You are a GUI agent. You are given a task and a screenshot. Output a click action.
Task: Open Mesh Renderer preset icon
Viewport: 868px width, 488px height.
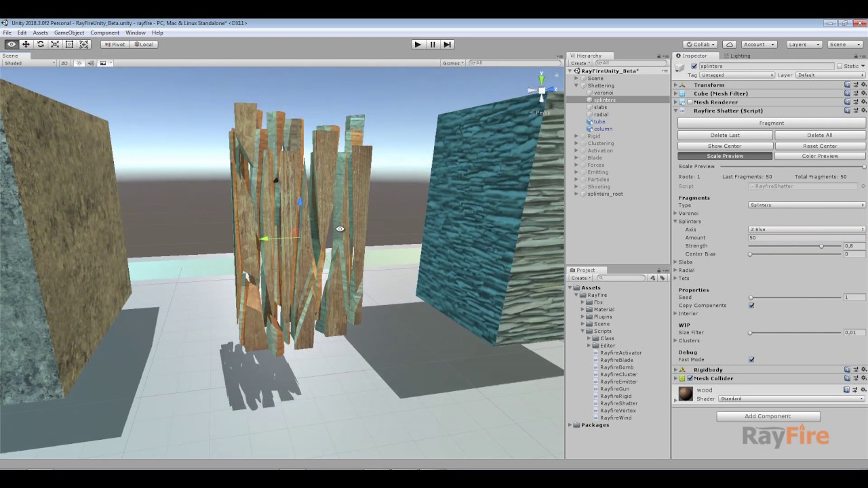pos(856,102)
